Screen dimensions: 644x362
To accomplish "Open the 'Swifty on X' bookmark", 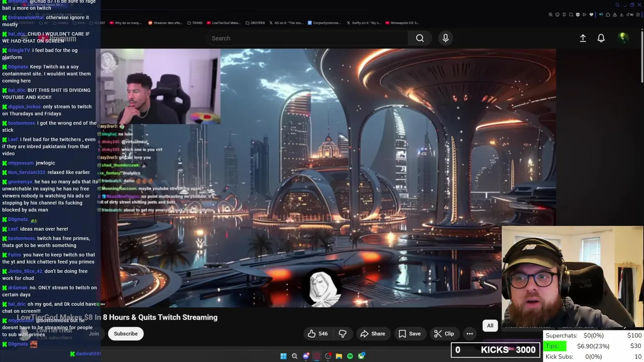I will [x=363, y=23].
